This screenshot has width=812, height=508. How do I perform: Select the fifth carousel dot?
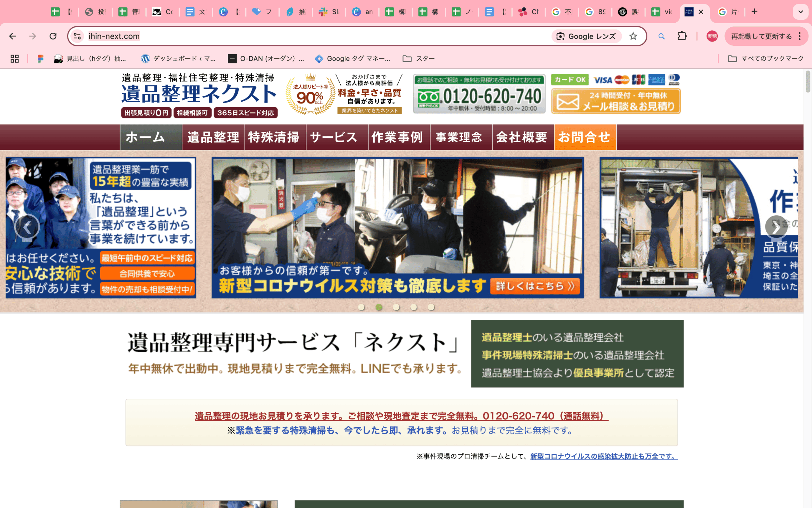(431, 307)
